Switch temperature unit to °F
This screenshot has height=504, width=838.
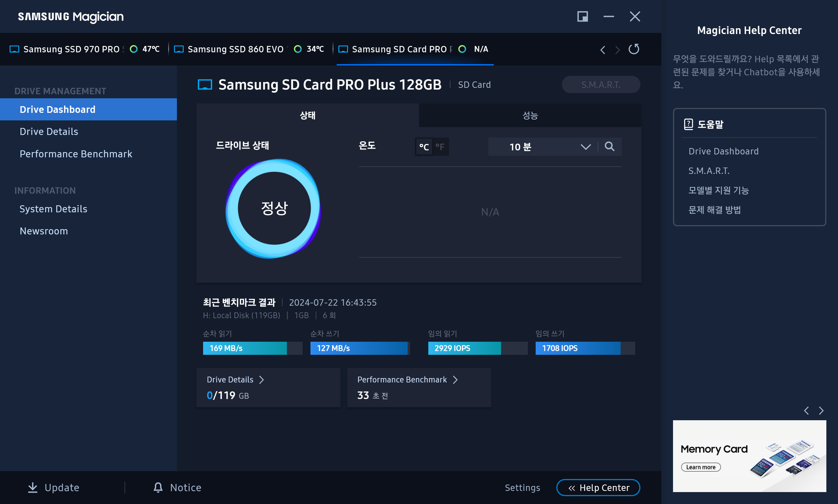[440, 147]
